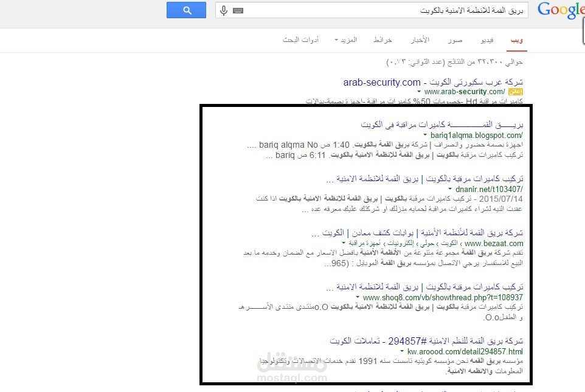This screenshot has width=585, height=392.
Task: Expand arrow next to dnanir.net/t103407
Action: pyautogui.click(x=450, y=189)
